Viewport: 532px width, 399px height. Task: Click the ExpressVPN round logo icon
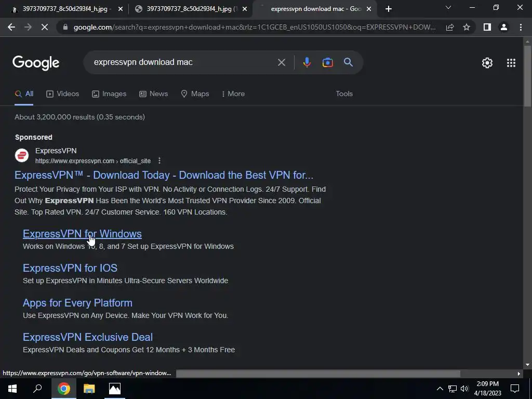coord(22,155)
